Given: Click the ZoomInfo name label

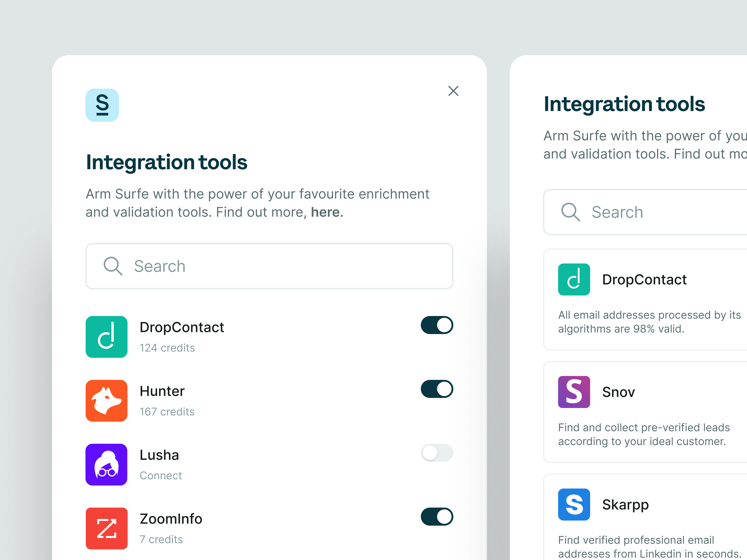Looking at the screenshot, I should pyautogui.click(x=171, y=519).
